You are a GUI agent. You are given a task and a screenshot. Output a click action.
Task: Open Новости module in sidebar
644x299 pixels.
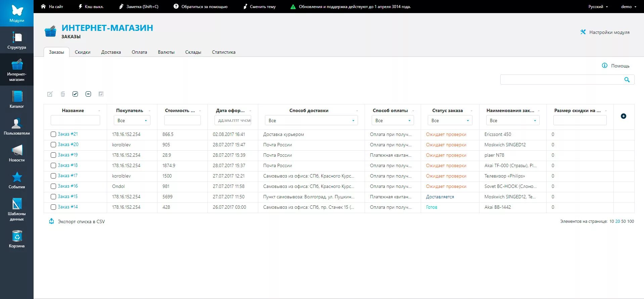click(17, 153)
